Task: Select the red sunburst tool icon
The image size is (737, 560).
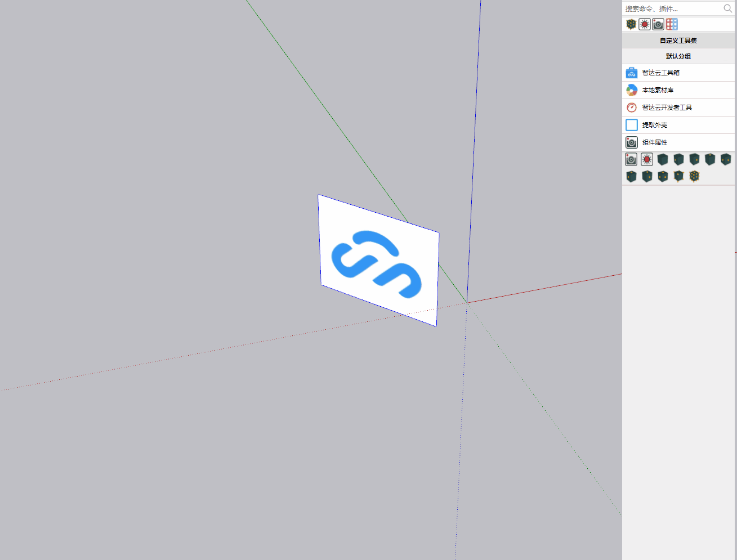Action: [x=646, y=159]
